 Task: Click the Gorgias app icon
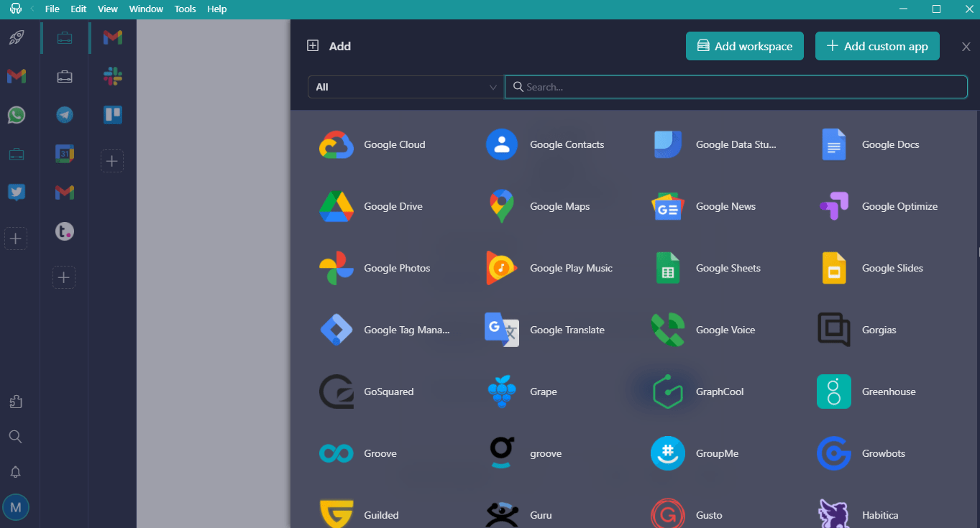(x=834, y=330)
